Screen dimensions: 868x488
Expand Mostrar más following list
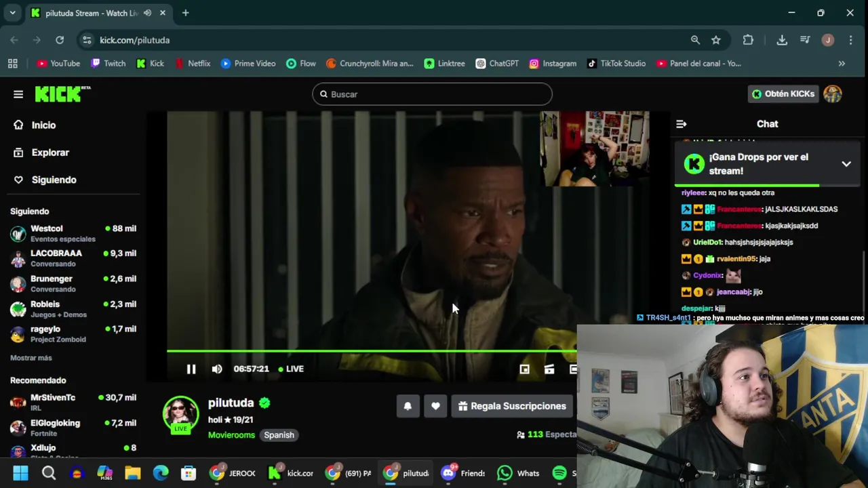31,358
